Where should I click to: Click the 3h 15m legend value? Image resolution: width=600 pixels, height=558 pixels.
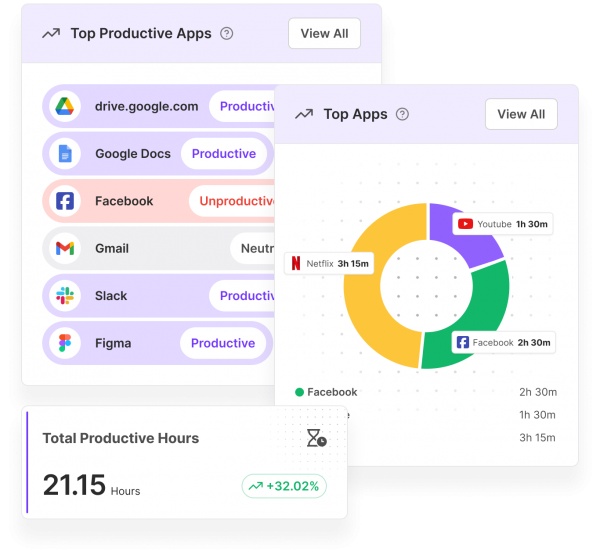point(537,437)
